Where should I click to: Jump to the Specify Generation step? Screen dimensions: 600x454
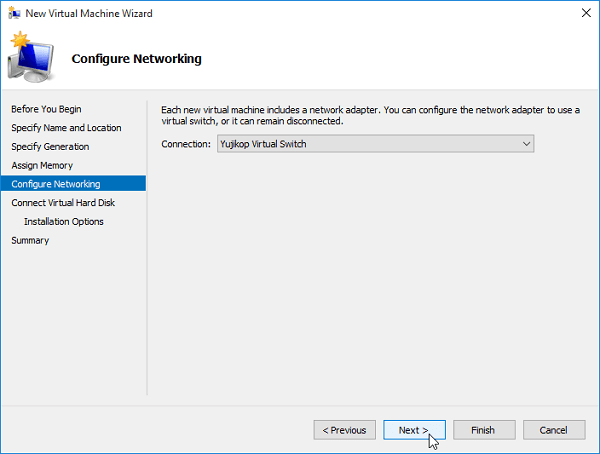tap(50, 147)
